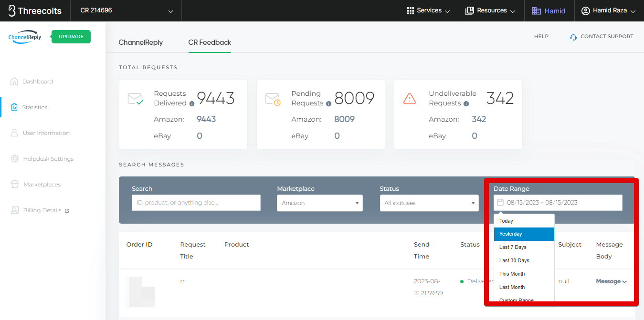Image resolution: width=644 pixels, height=320 pixels.
Task: Expand the Message body link
Action: pyautogui.click(x=611, y=281)
